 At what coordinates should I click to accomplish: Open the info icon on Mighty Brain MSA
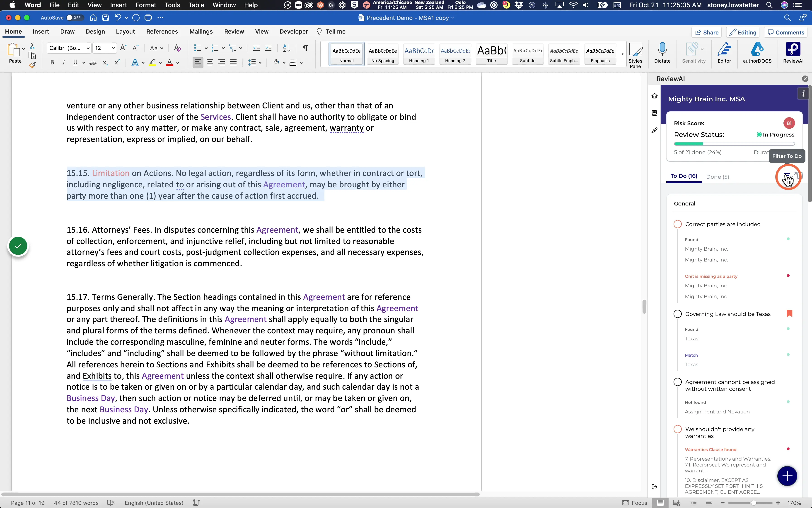(x=803, y=94)
